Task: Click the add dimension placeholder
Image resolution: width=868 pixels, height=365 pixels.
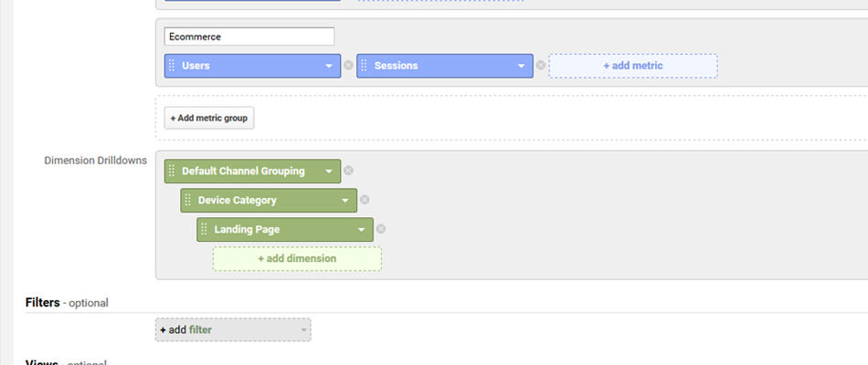Action: click(297, 258)
